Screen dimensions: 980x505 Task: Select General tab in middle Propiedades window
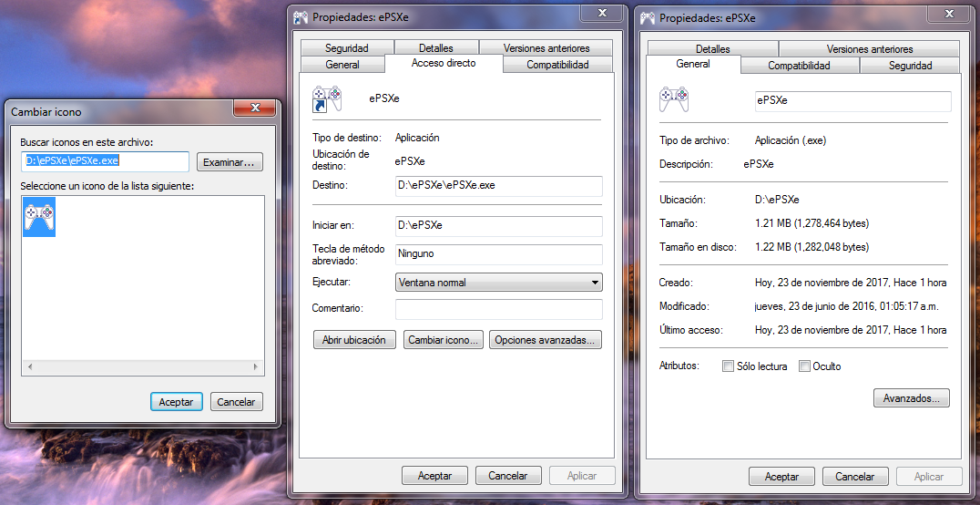[342, 65]
